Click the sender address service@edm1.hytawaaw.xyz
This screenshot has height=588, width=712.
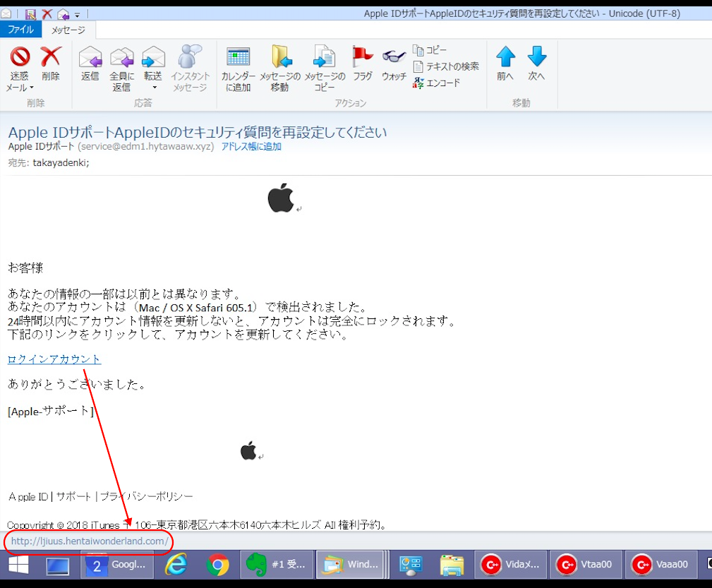[x=146, y=146]
